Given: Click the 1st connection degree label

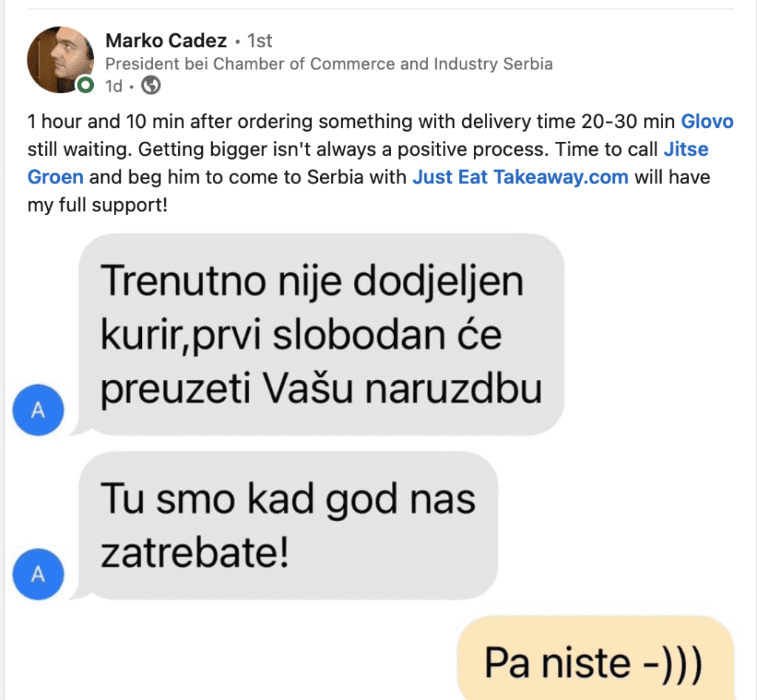Looking at the screenshot, I should [x=259, y=41].
